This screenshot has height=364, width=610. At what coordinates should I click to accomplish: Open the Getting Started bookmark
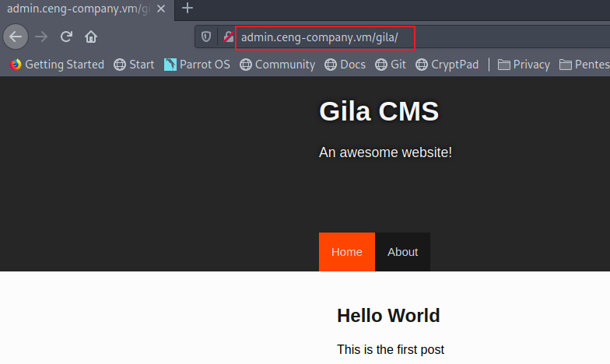click(x=58, y=65)
